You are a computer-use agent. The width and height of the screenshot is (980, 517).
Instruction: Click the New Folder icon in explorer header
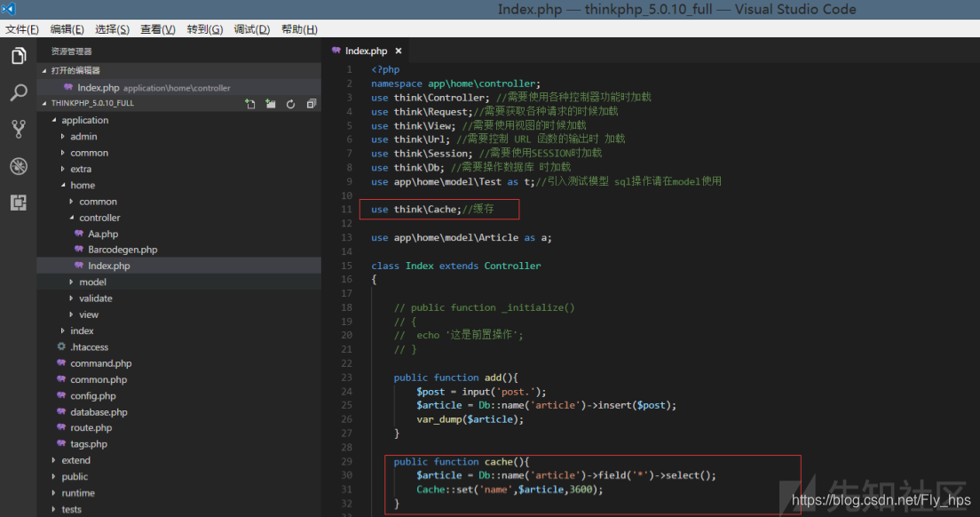click(270, 104)
